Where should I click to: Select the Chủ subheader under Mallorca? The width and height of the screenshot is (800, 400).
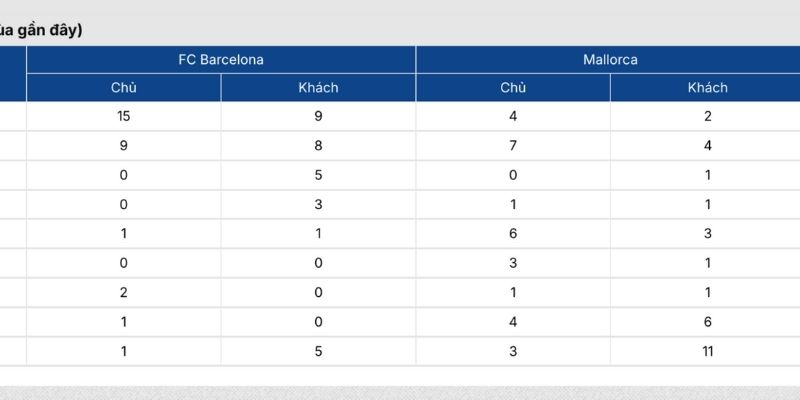[x=513, y=87]
